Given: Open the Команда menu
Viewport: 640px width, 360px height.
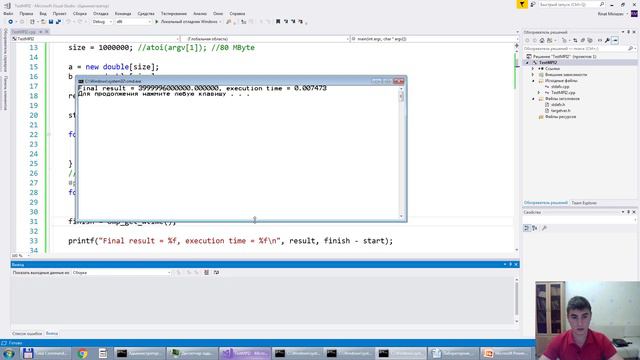Looking at the screenshot, I should pos(123,13).
